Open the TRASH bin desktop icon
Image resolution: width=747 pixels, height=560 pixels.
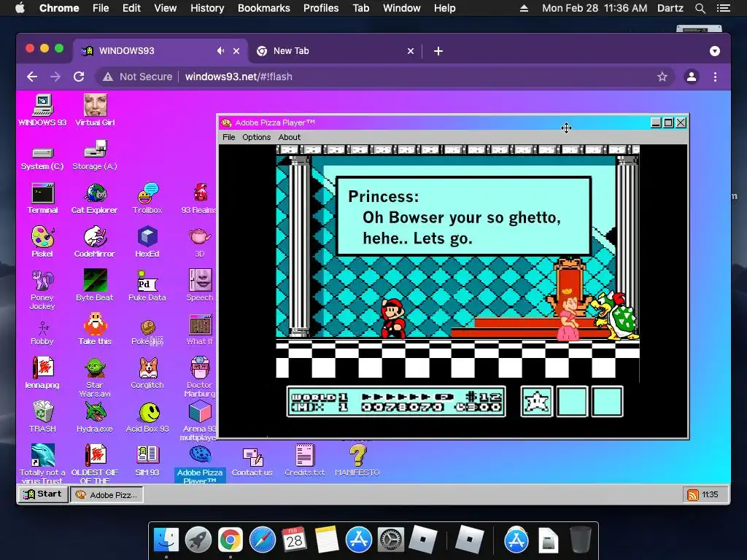[x=42, y=416]
